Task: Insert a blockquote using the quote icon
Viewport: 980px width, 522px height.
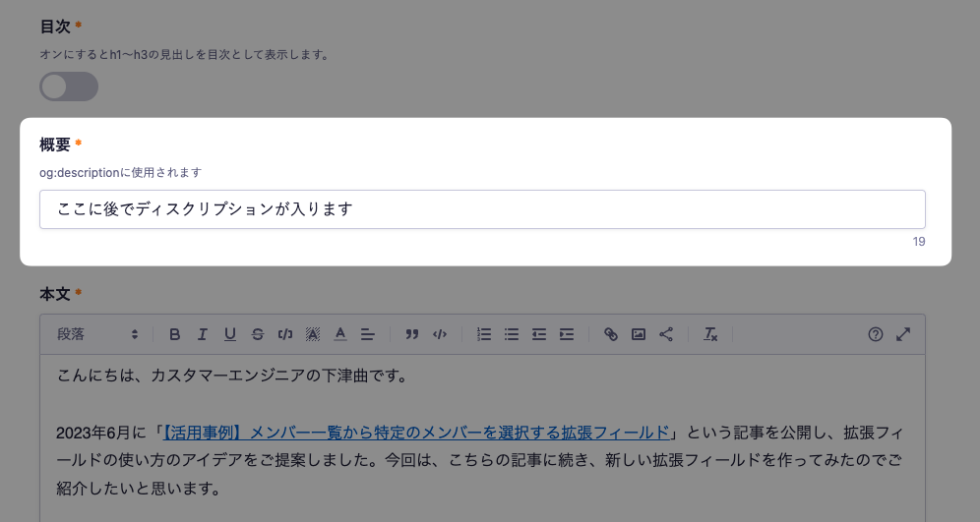Action: click(x=412, y=334)
